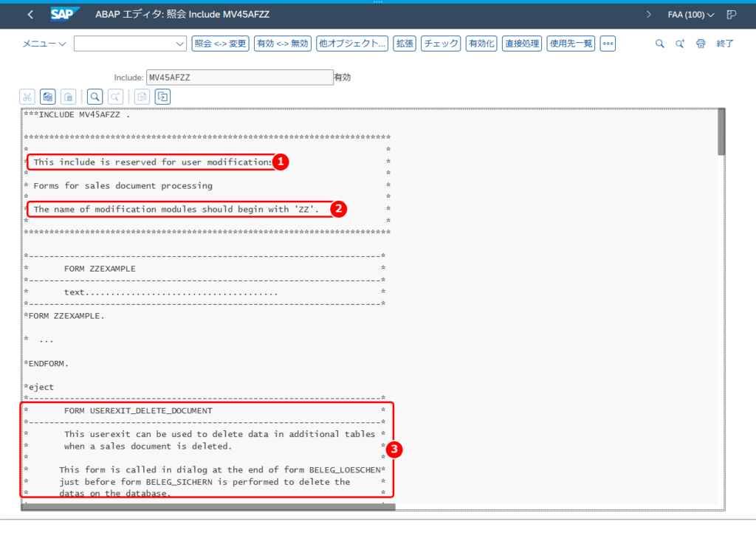Click the Find Next magnifier-plus editor icon
Viewport: 756px width, 544px height.
coord(116,97)
